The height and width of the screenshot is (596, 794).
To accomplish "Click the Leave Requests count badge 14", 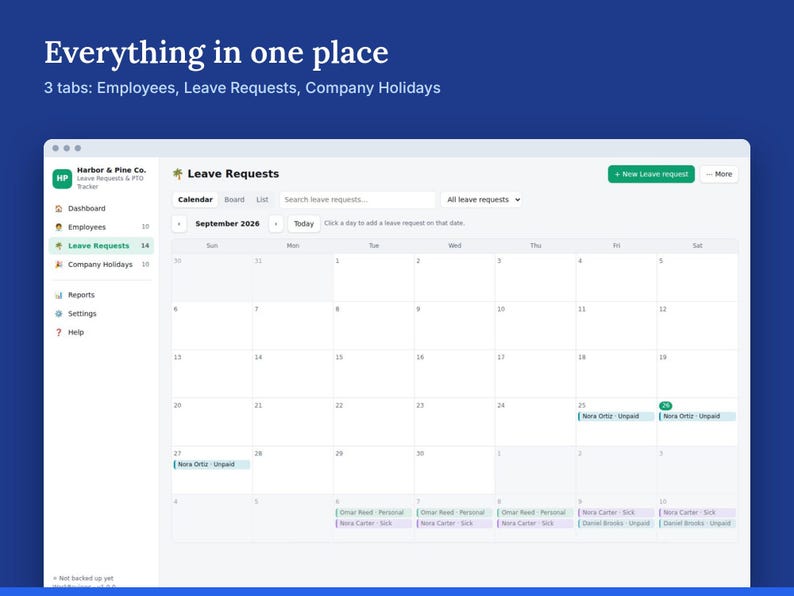I will (145, 246).
